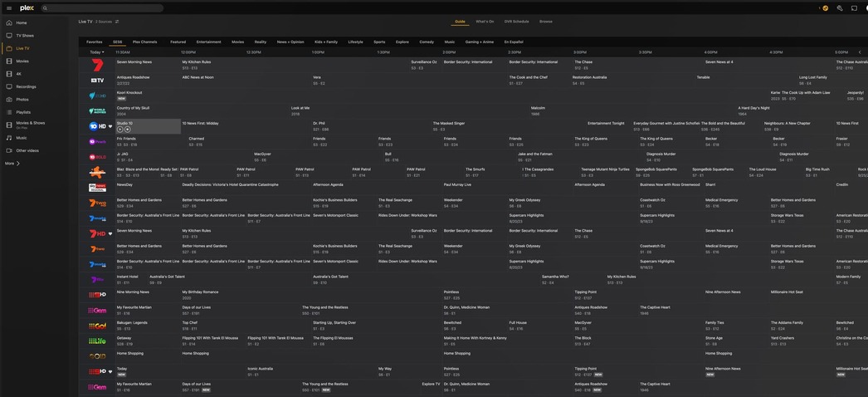Select the World Movies channel logo
The image size is (868, 397).
(97, 110)
